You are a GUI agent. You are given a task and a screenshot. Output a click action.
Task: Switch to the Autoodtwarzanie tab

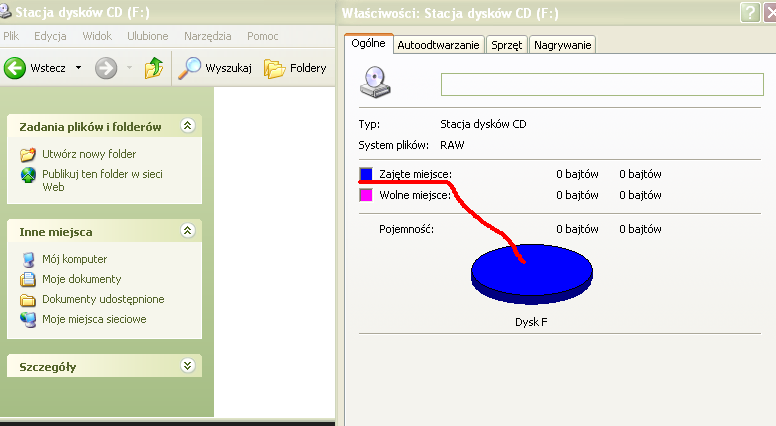click(x=438, y=45)
